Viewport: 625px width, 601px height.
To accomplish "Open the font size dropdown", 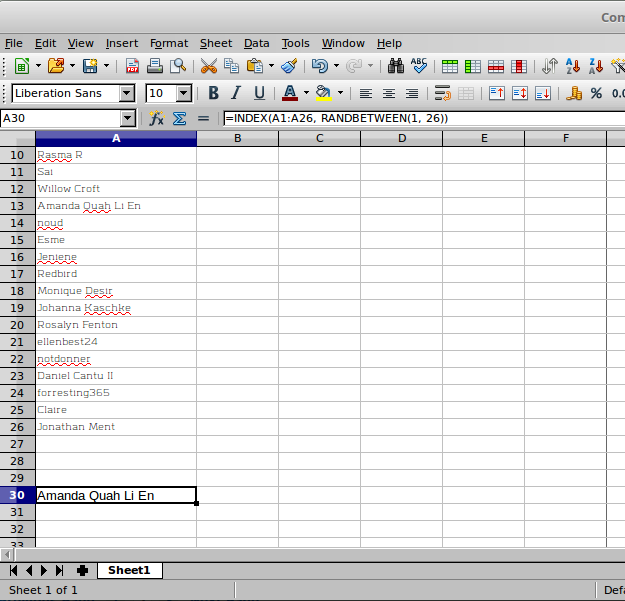I will coord(184,93).
